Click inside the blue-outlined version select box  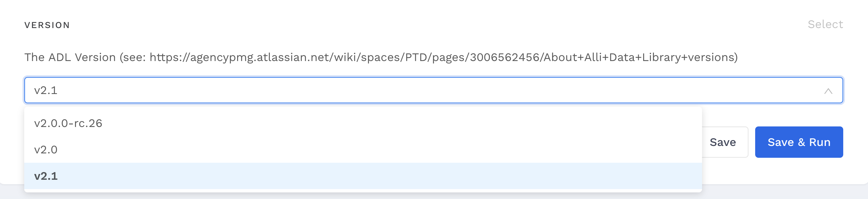pyautogui.click(x=434, y=90)
